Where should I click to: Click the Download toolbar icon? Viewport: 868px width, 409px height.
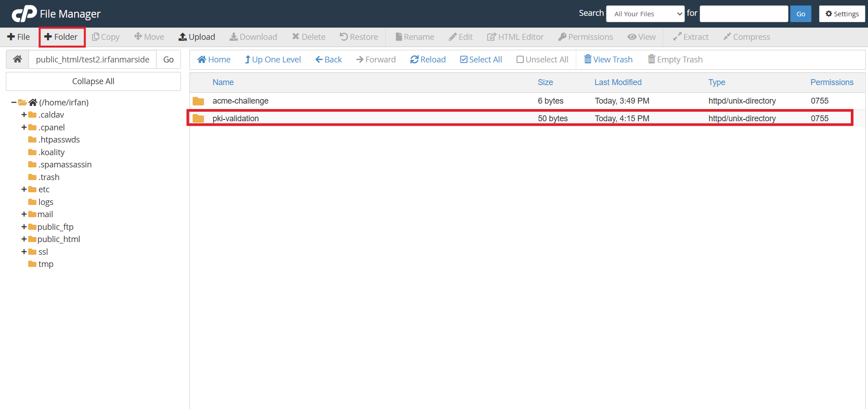coord(233,37)
